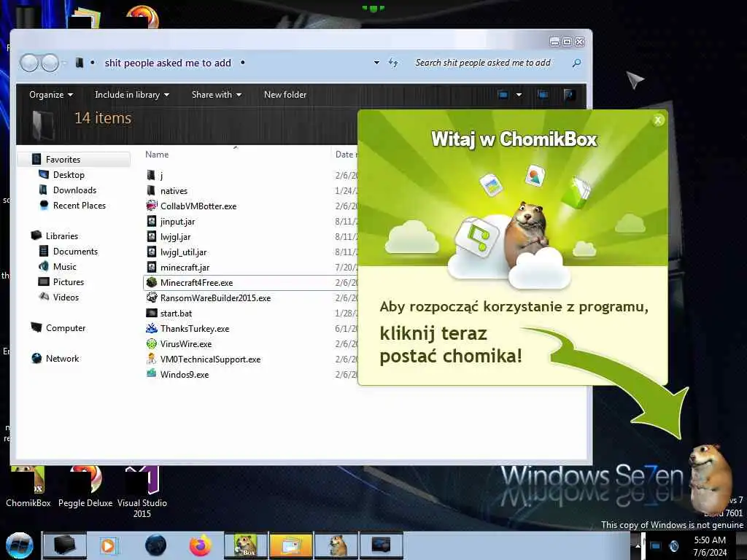Click the Explorer back navigation button
Viewport: 747px width, 560px height.
point(29,63)
